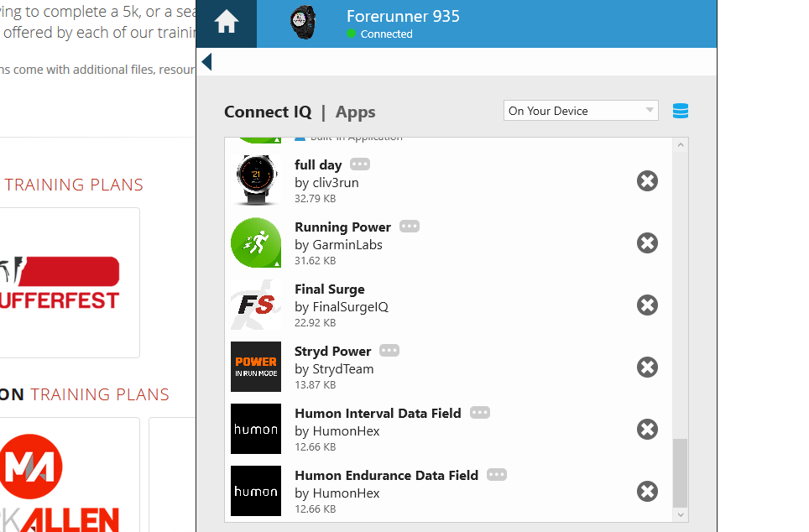Click the full day watch face thumbnail

256,180
